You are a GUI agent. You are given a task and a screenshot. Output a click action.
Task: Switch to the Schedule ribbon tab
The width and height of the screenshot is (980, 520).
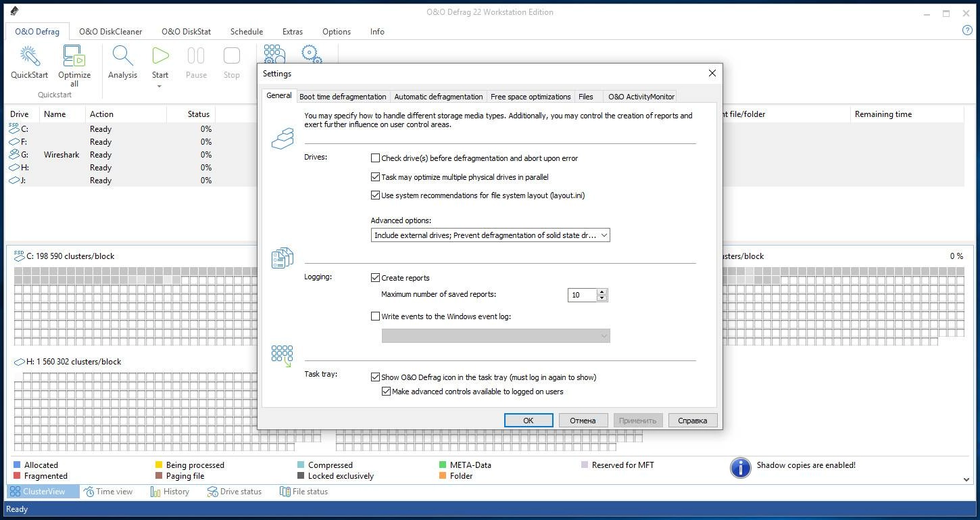click(247, 32)
